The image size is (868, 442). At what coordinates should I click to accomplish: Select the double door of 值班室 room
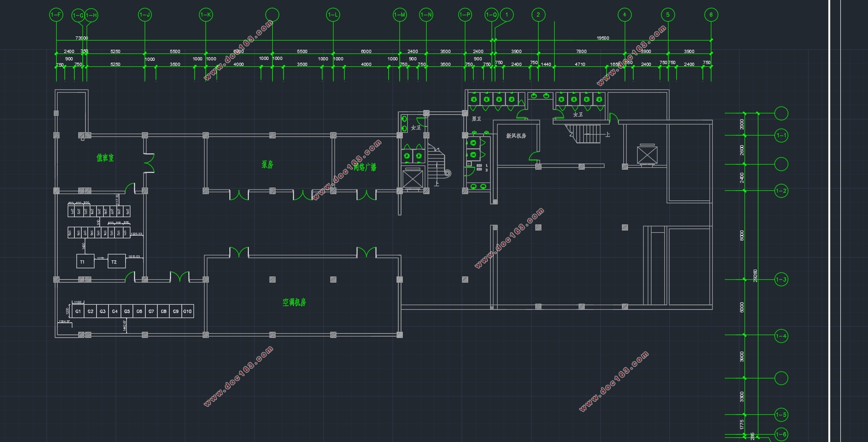(x=149, y=163)
